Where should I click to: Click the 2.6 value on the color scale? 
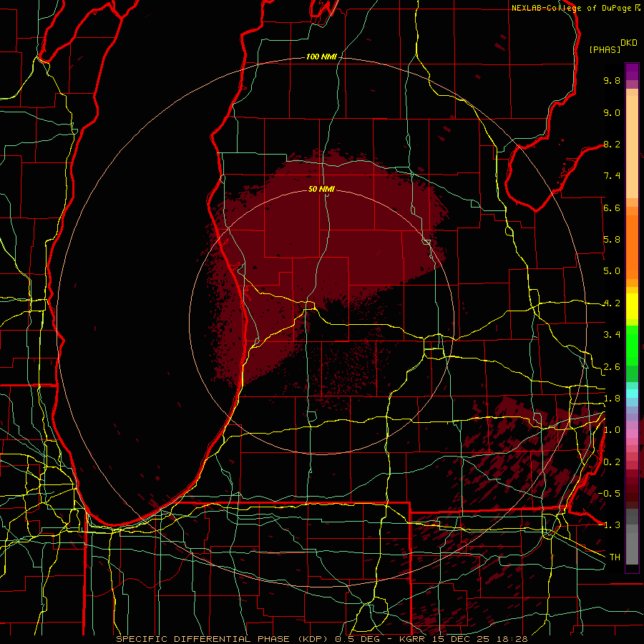pos(612,367)
